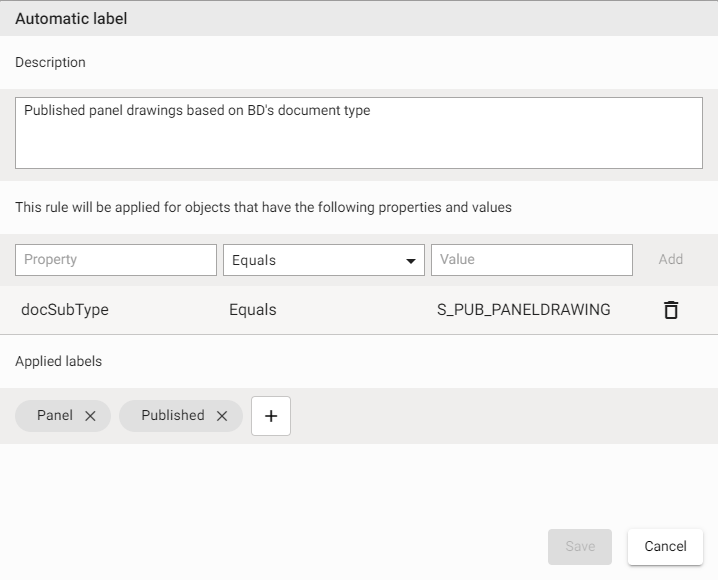
Task: Remove the Panel label chip
Action: point(90,416)
